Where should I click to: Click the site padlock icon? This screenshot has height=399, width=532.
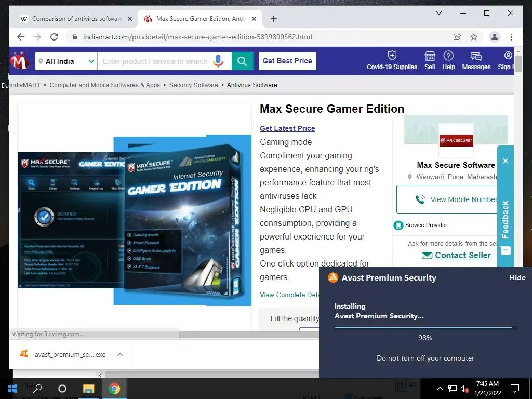click(x=75, y=37)
